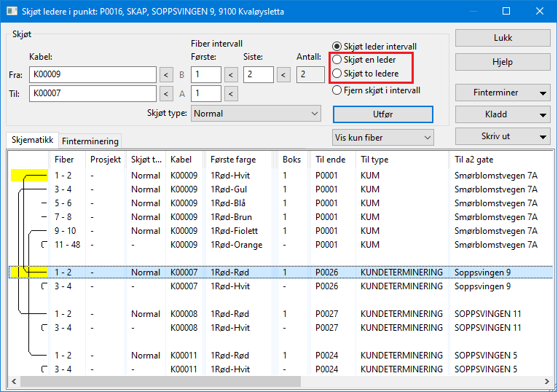Expand the Kladd button menu
The image size is (558, 392).
click(543, 114)
